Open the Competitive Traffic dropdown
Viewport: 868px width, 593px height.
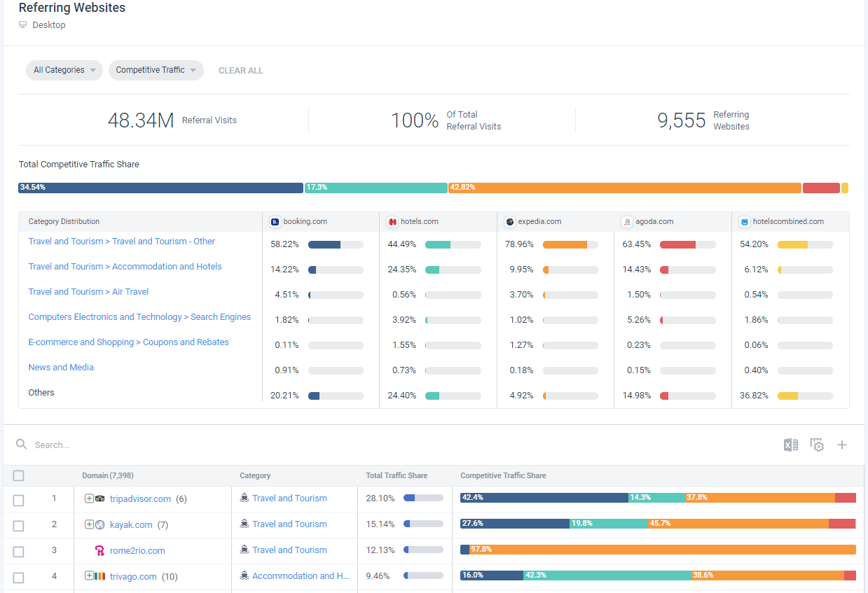tap(156, 70)
